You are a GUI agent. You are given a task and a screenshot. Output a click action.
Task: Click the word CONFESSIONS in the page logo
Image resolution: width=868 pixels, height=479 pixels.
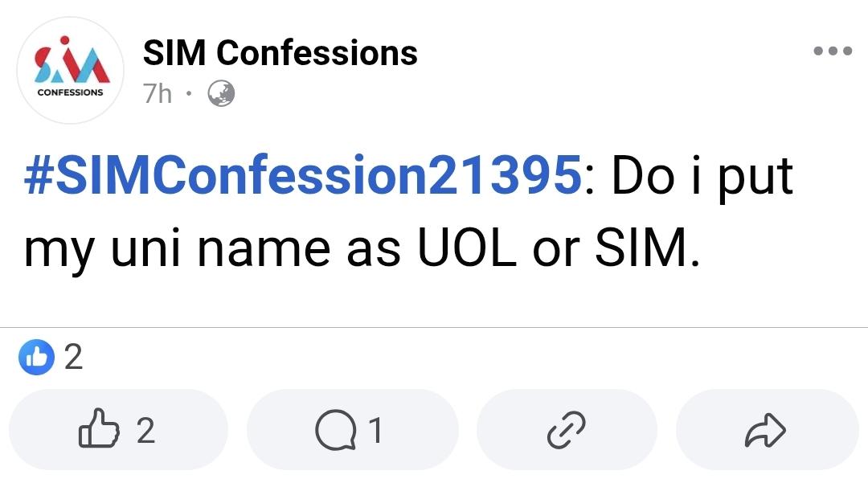(71, 92)
